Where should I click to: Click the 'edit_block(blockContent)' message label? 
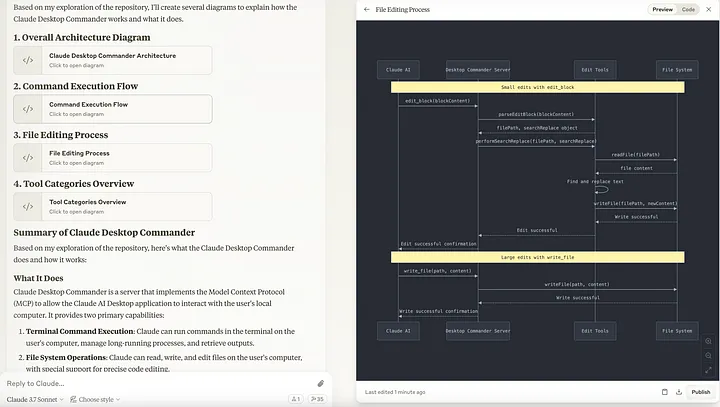coord(438,101)
